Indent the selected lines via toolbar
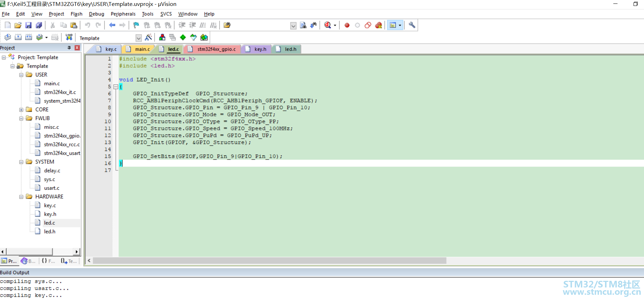The width and height of the screenshot is (644, 300). (182, 25)
